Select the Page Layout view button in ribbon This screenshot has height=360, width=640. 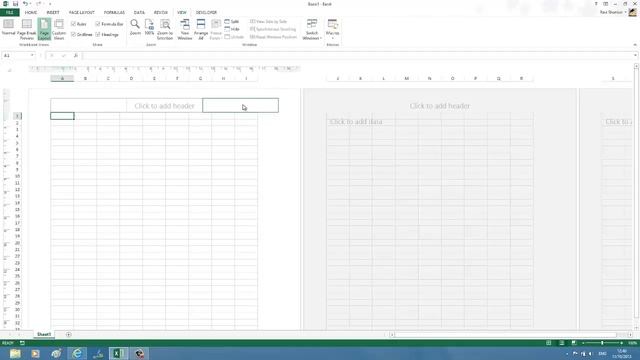pos(44,29)
